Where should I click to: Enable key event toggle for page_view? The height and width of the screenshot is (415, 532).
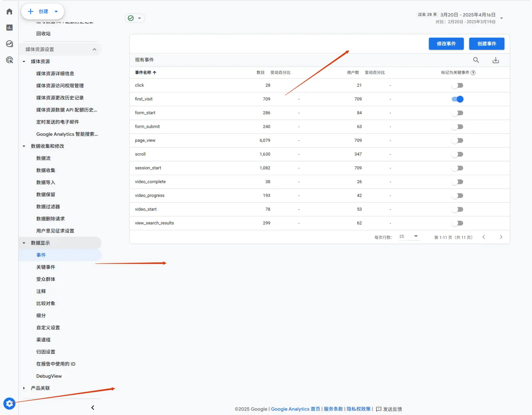point(457,141)
